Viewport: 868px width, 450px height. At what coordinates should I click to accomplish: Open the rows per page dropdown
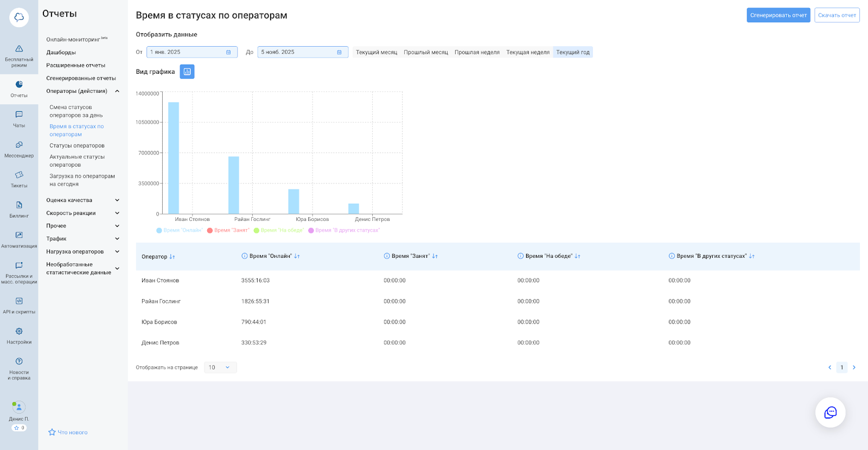point(220,367)
